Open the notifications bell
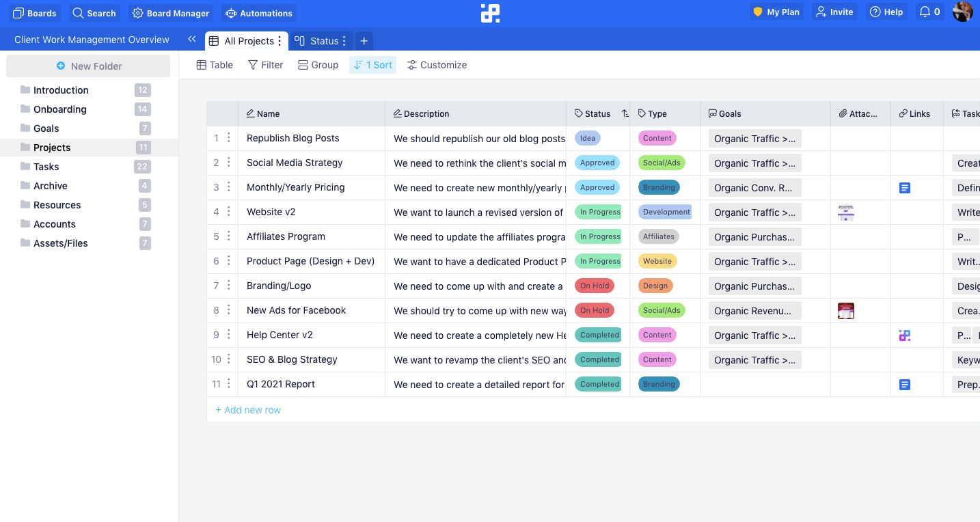980x522 pixels. click(929, 12)
